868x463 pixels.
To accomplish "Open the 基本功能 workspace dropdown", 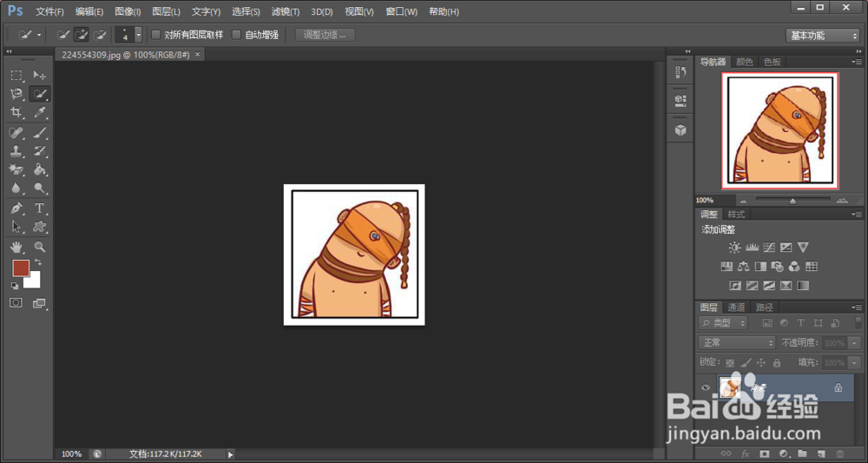I will [822, 36].
